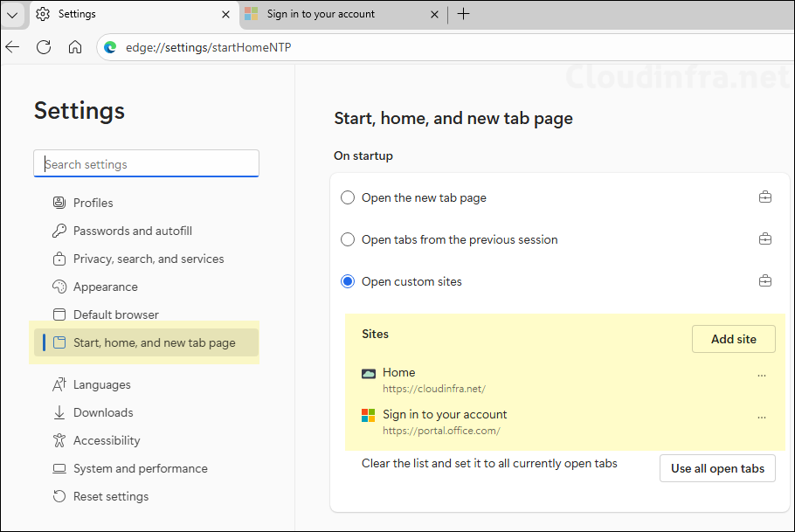Screen dimensions: 795x532
Task: Select the Open the new tab page option
Action: point(347,197)
